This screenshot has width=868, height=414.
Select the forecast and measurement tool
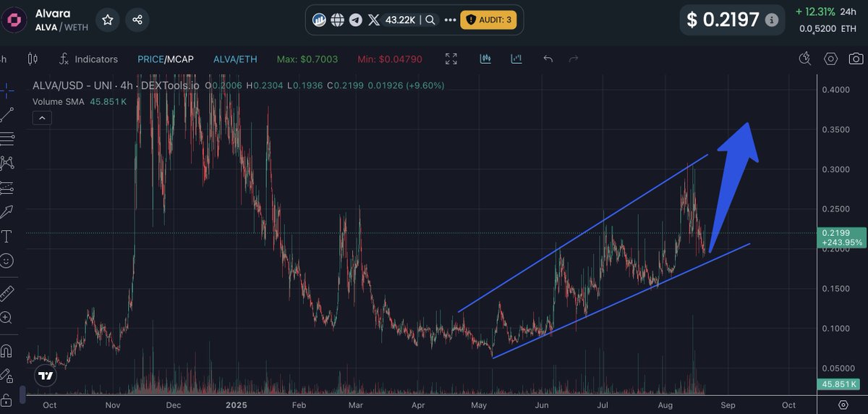pos(7,187)
